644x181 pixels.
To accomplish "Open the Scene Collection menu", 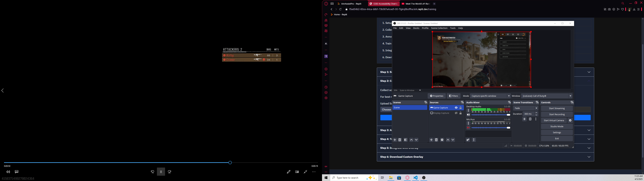I will [x=439, y=28].
